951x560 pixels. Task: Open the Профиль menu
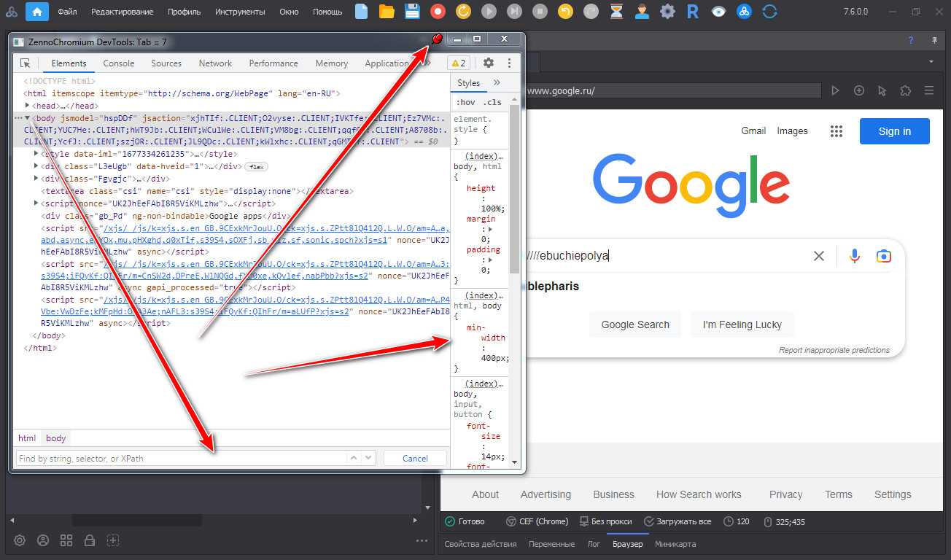185,12
